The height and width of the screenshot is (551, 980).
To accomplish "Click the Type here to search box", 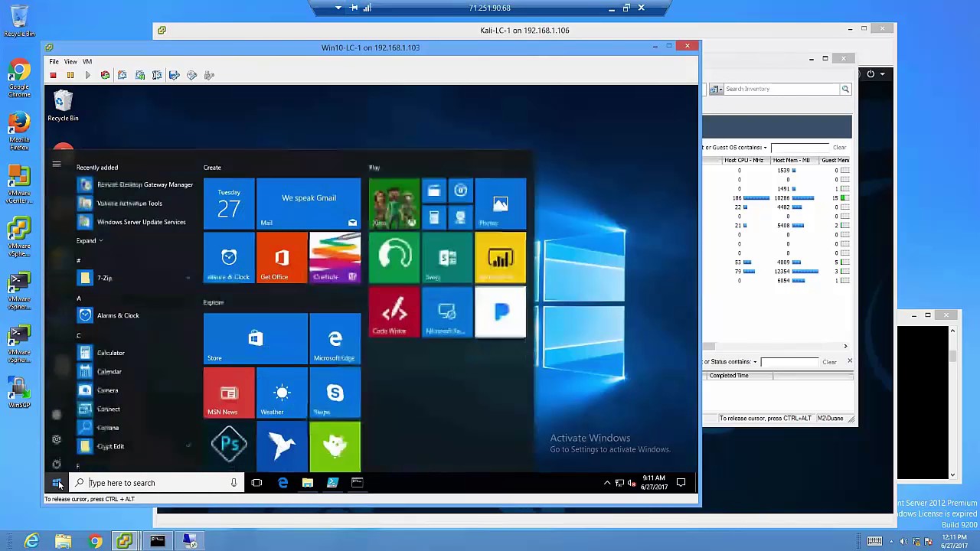I will click(x=157, y=483).
